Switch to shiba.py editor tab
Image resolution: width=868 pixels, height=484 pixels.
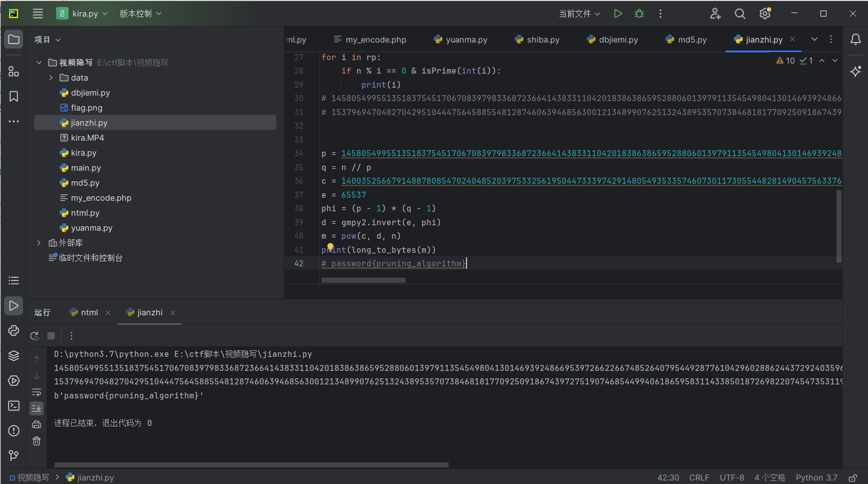click(537, 40)
